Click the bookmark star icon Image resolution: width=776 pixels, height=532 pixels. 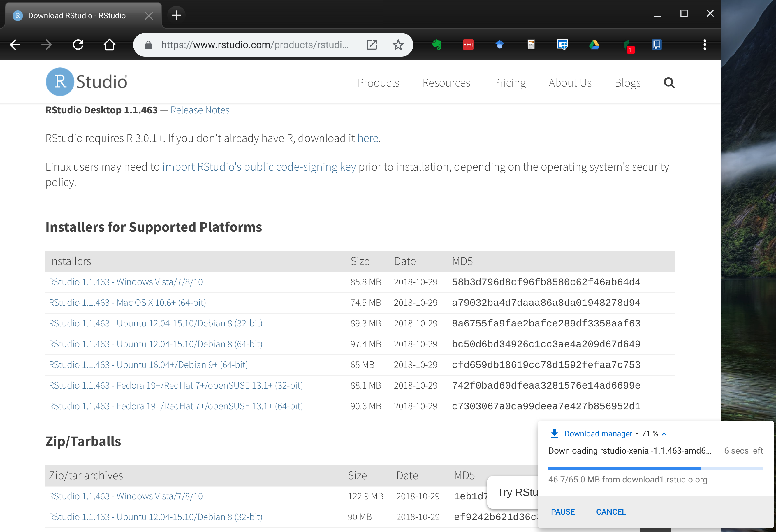click(x=398, y=45)
